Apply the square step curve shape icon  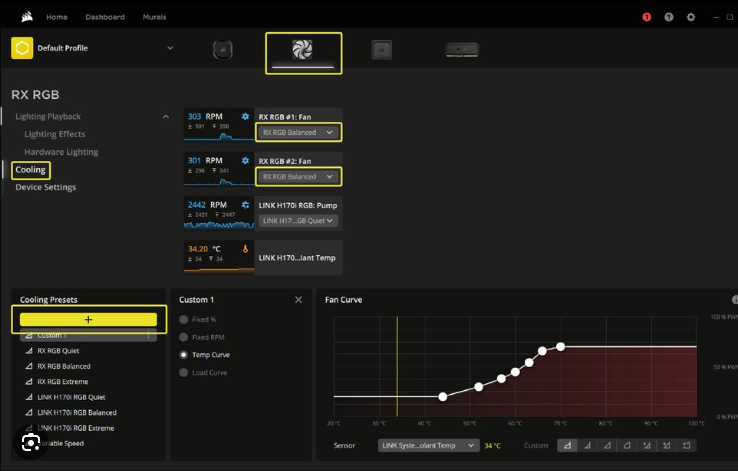686,445
